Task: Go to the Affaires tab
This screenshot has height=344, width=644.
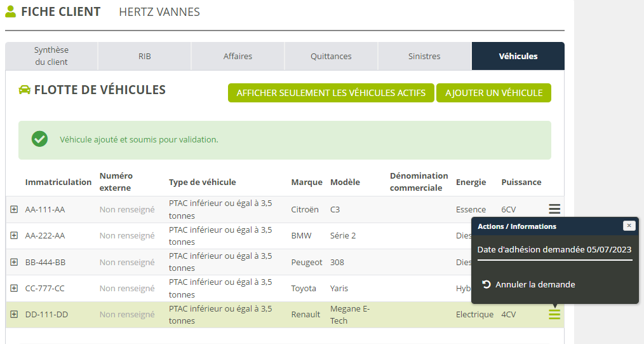Action: click(x=238, y=56)
